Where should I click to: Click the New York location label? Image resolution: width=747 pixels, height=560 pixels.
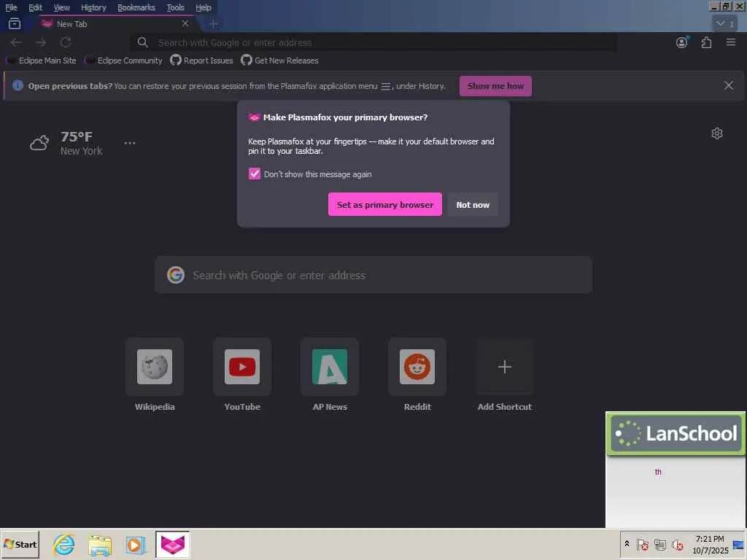pos(82,151)
